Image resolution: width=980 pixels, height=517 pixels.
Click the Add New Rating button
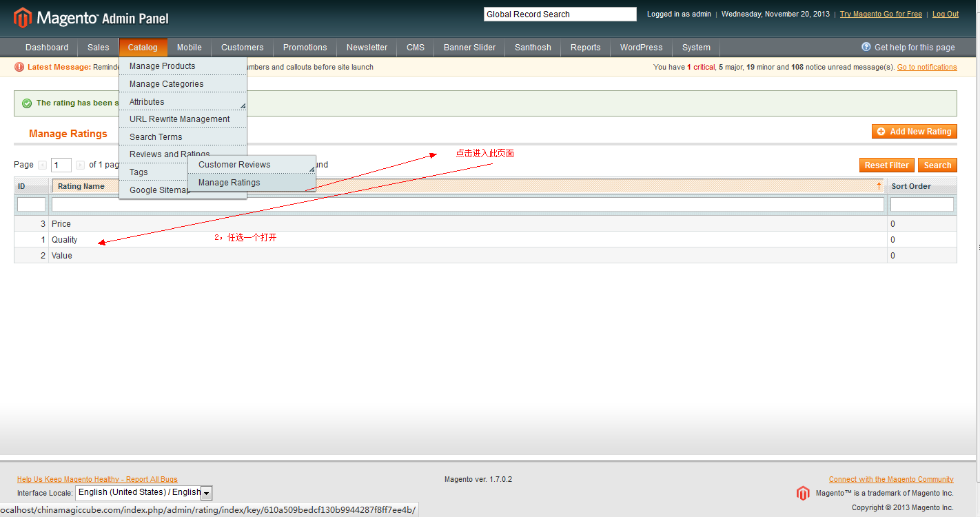(914, 132)
